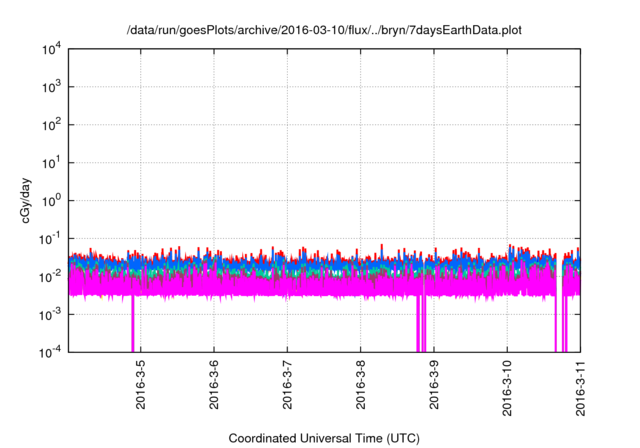The image size is (640, 448).
Task: Click the Coordinated Universal Time axis label
Action: (324, 438)
